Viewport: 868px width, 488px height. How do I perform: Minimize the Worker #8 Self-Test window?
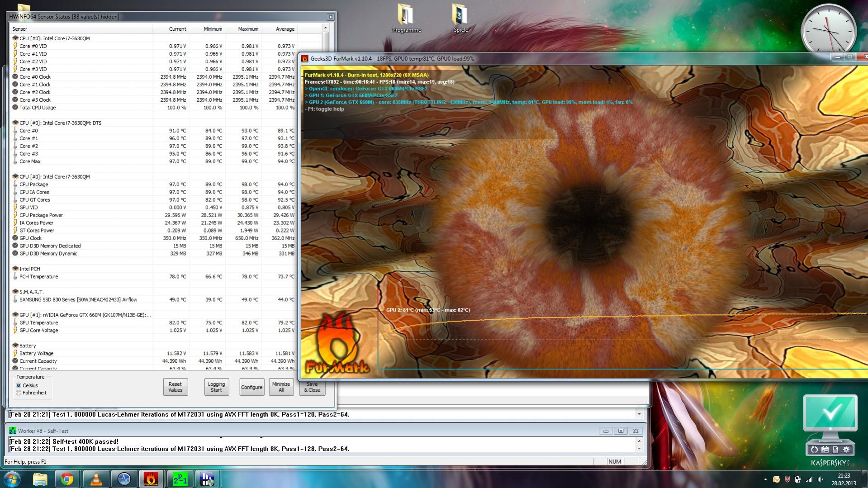tap(606, 431)
